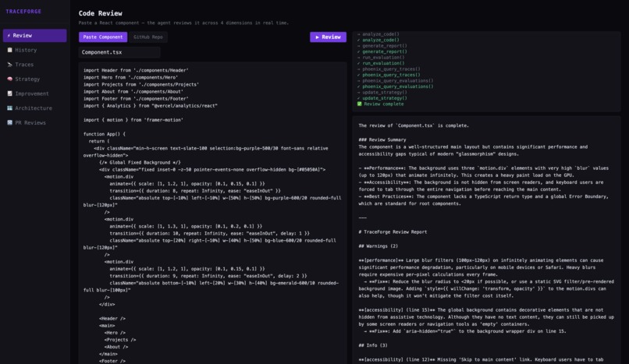Image resolution: width=629 pixels, height=364 pixels.
Task: Run the purple Review button
Action: pos(328,37)
